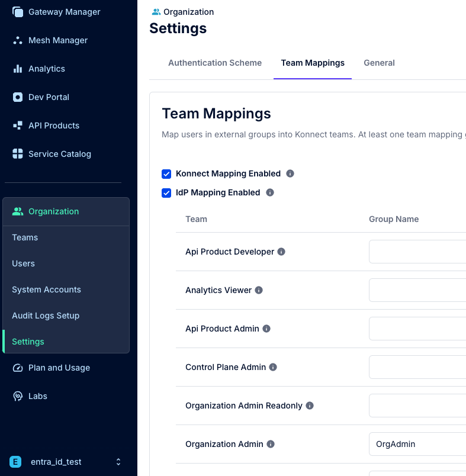Click info icon beside Api Product Admin
The height and width of the screenshot is (476, 466).
(x=266, y=329)
